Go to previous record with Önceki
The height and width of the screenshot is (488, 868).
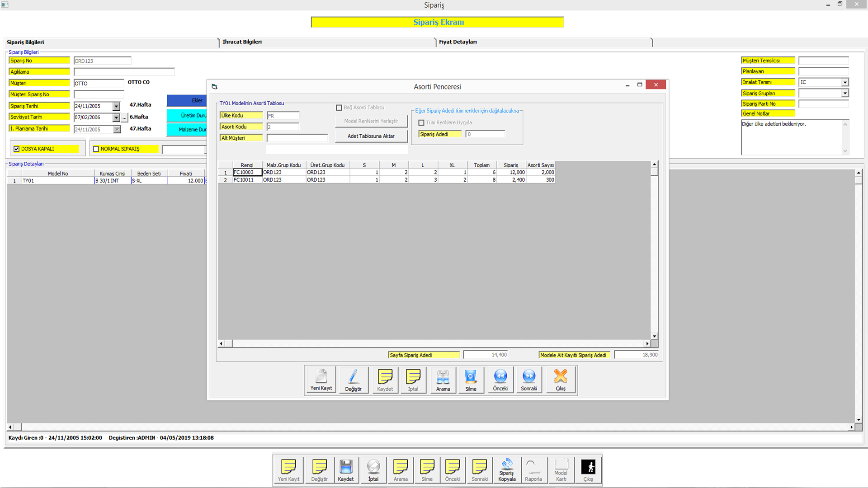500,379
